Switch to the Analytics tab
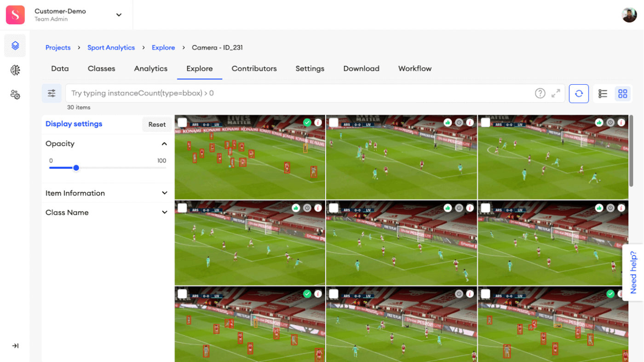Screen dimensions: 644x362 (151, 69)
